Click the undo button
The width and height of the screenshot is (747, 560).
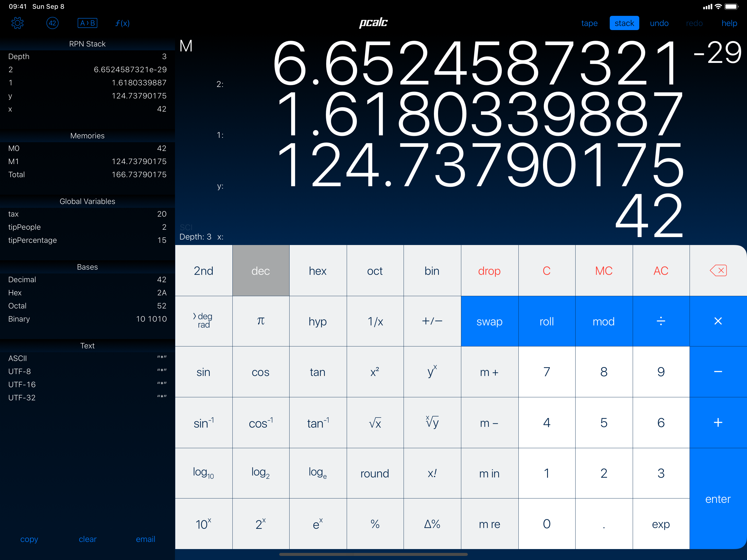click(659, 23)
